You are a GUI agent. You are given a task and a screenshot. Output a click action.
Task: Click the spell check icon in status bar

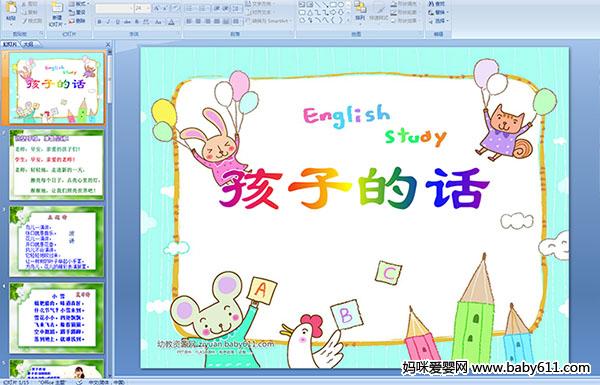coord(80,382)
